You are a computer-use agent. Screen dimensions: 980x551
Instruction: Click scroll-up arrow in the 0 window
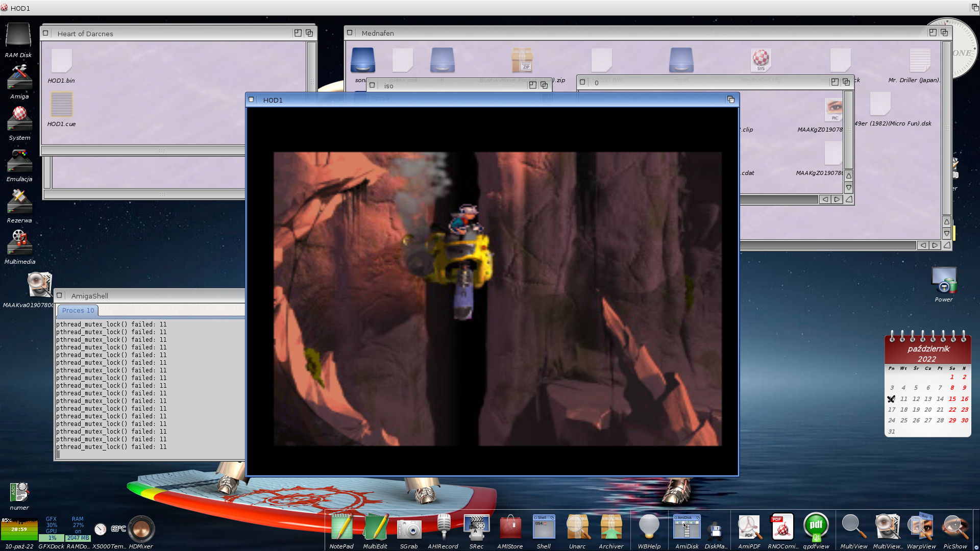click(849, 176)
